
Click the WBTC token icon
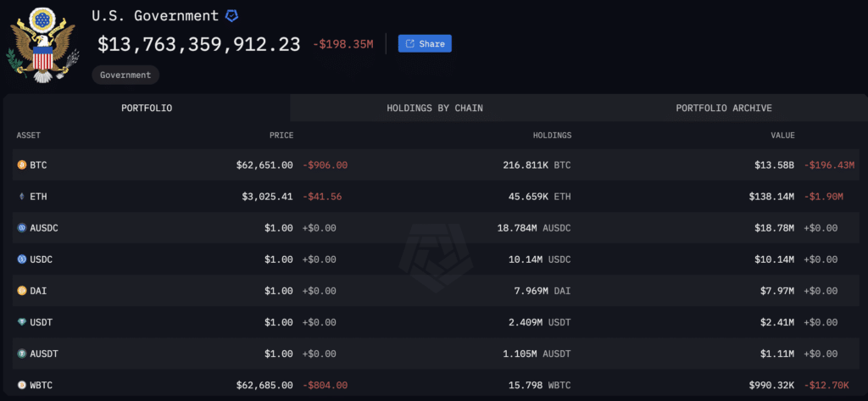(22, 385)
